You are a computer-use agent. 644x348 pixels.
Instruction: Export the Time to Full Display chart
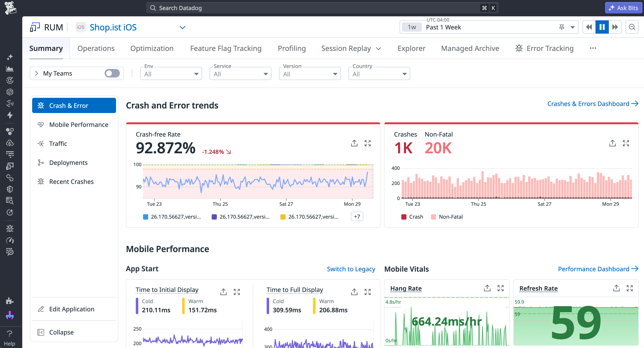pos(354,292)
